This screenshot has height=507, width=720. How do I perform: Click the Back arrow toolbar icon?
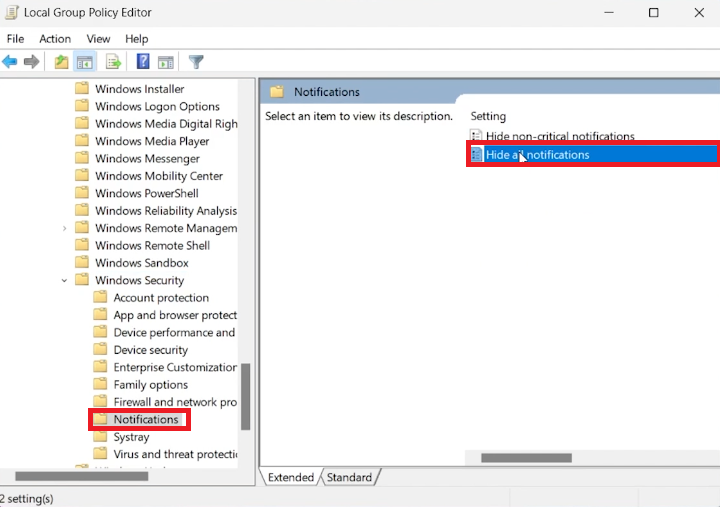click(10, 62)
